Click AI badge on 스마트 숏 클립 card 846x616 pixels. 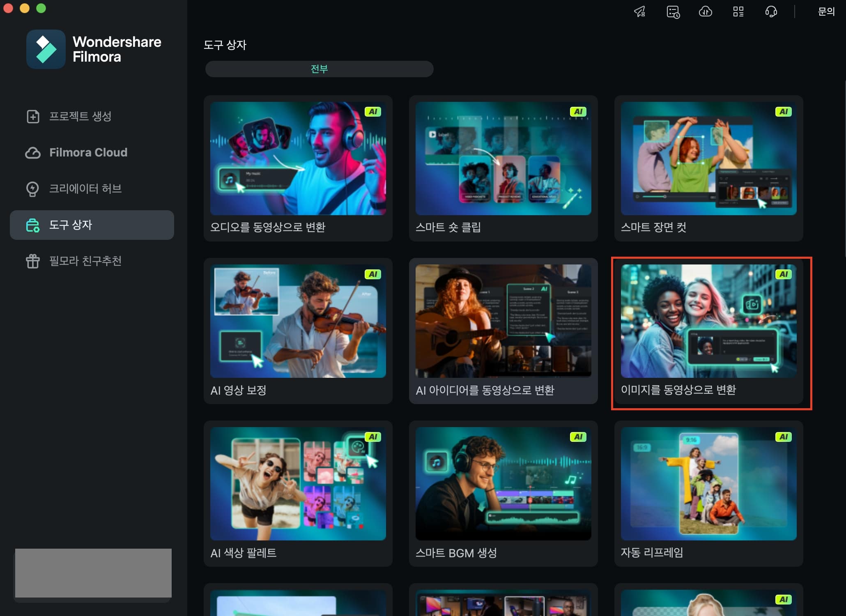pos(578,112)
